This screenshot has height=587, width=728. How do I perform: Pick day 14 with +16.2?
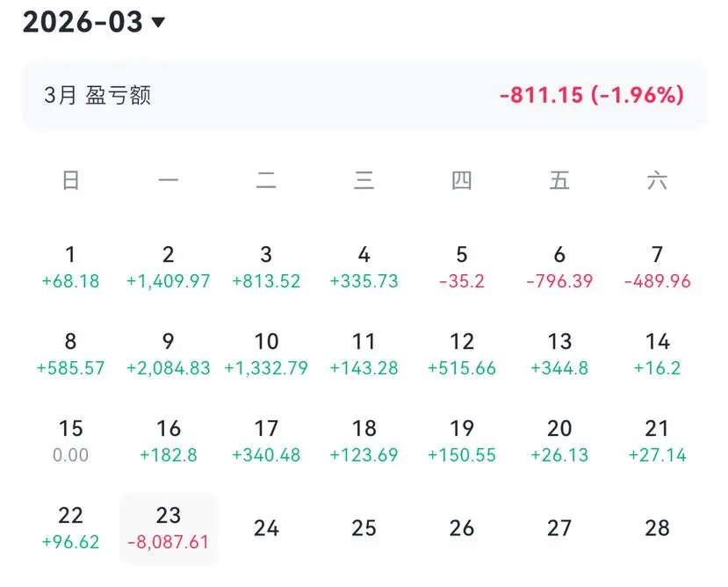[x=658, y=354]
